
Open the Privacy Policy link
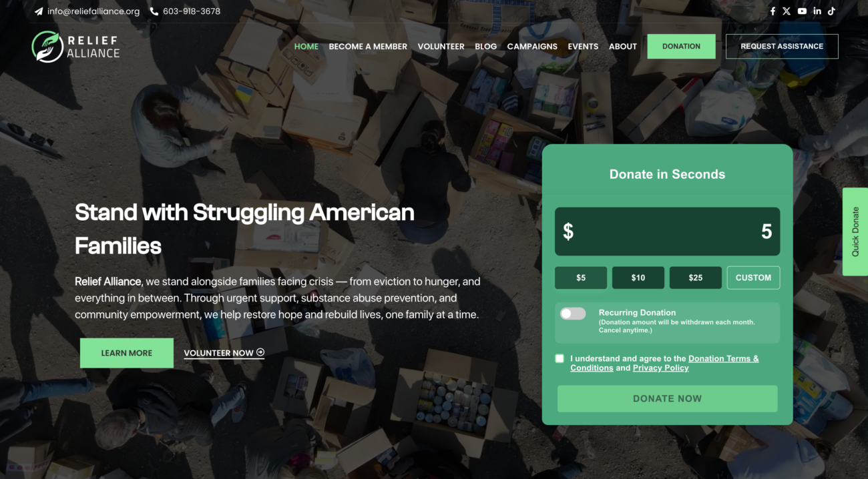(660, 368)
